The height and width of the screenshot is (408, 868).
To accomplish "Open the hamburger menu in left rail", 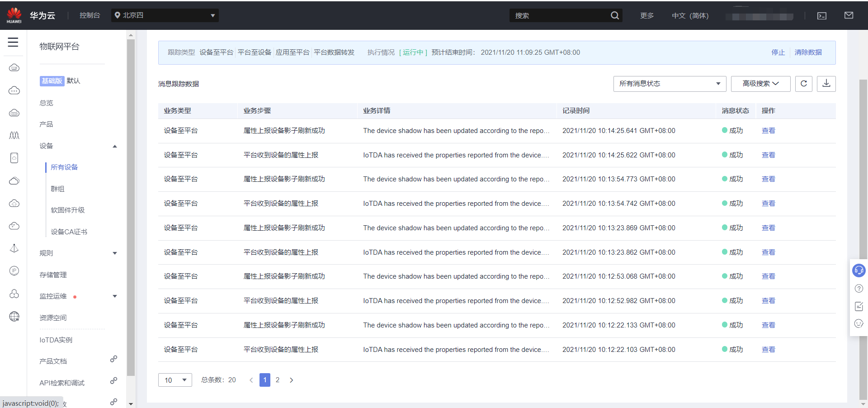I will [13, 42].
